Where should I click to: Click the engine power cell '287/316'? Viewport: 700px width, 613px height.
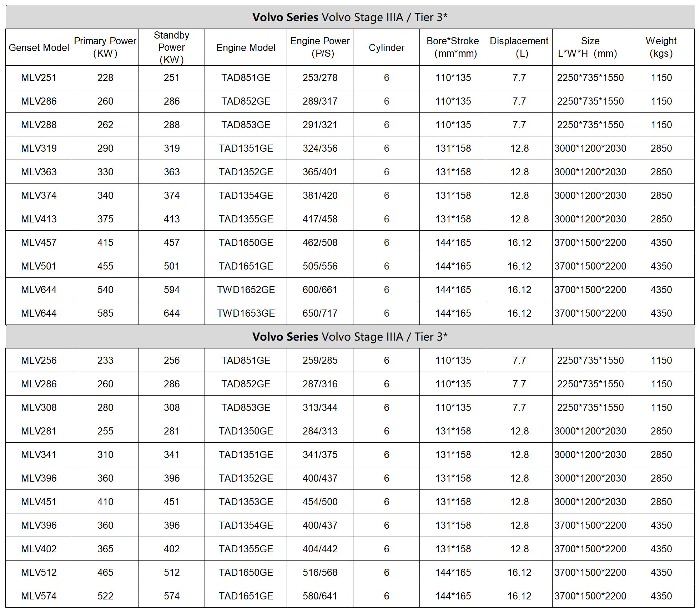click(320, 384)
